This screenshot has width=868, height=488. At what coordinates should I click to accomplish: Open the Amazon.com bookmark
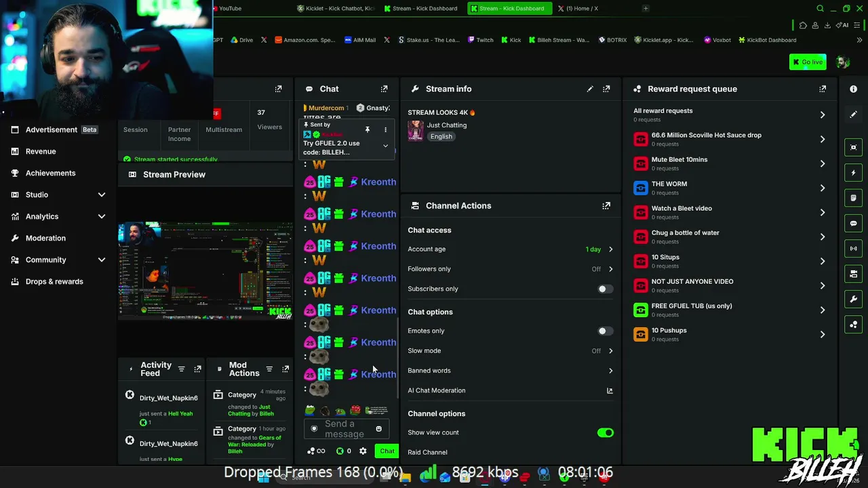(305, 40)
